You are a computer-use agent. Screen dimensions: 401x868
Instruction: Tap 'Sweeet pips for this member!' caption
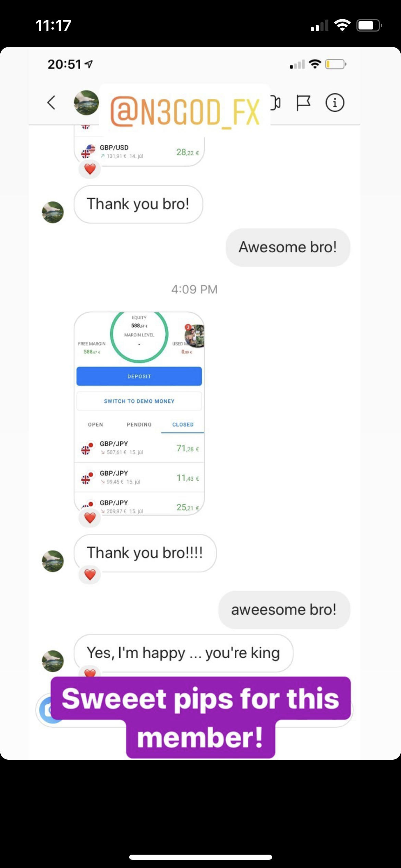pos(200,718)
